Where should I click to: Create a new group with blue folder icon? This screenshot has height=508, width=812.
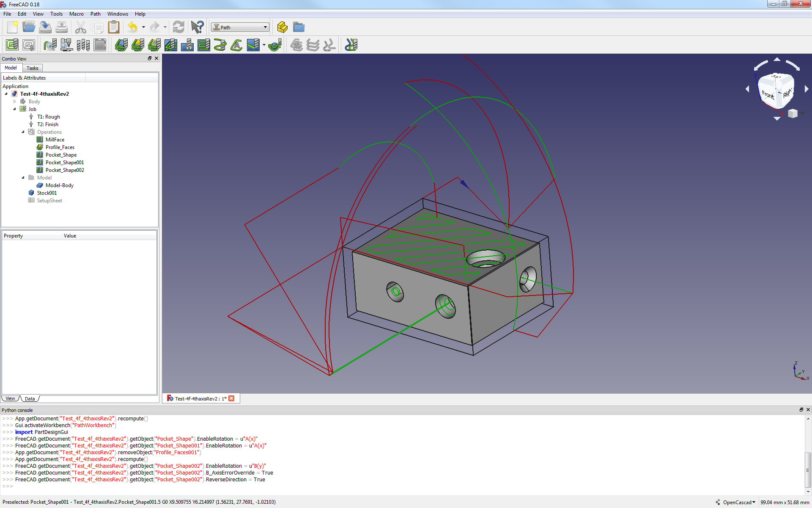pos(299,28)
